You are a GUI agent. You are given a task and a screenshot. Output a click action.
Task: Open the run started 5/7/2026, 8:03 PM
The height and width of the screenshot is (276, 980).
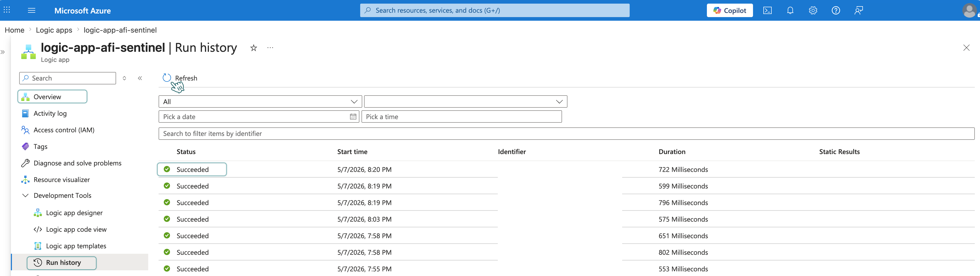(566, 219)
